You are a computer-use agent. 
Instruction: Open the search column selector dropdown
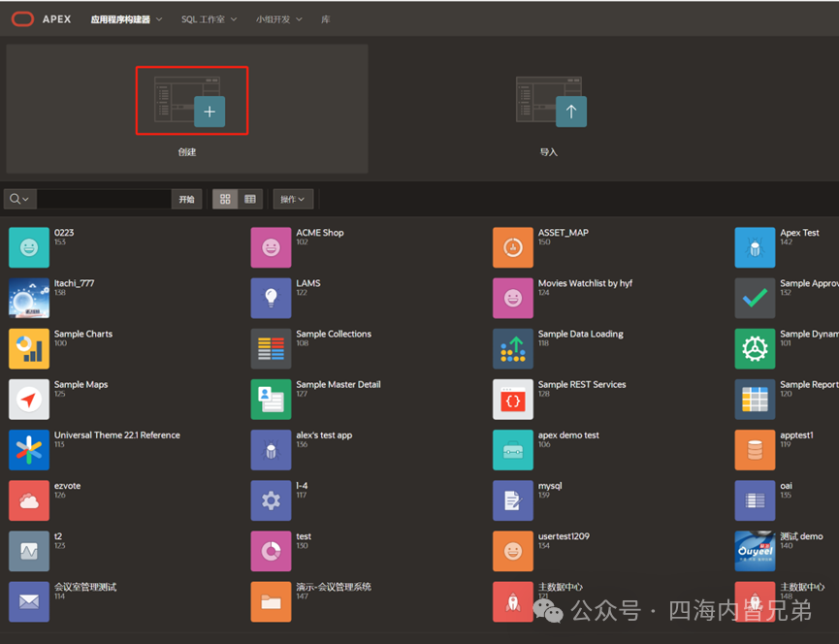click(19, 199)
